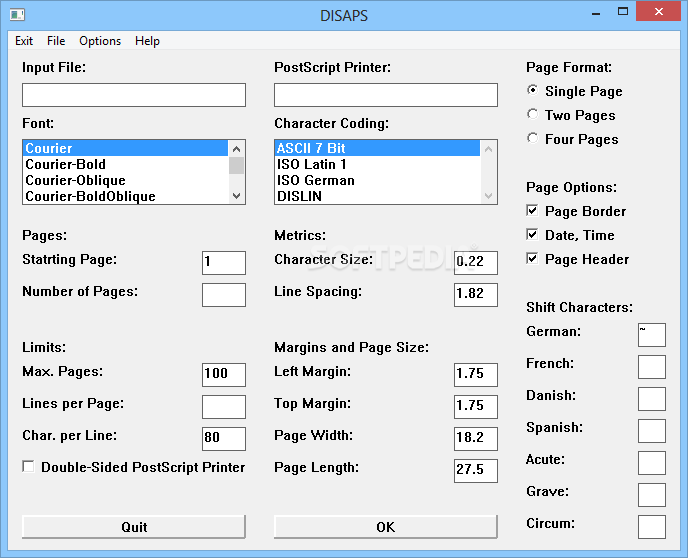The width and height of the screenshot is (688, 558).
Task: Click the Page Length input field
Action: coord(476,471)
